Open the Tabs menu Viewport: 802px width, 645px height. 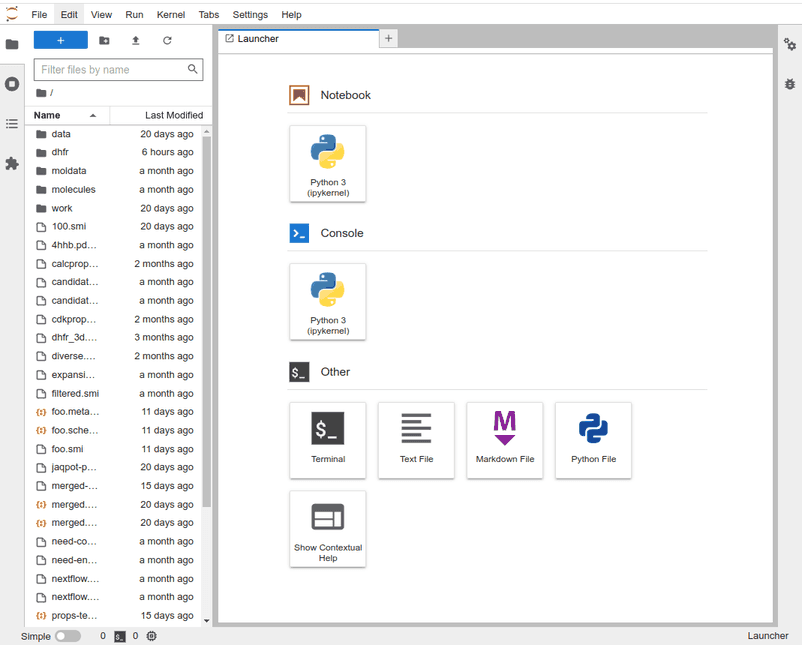(209, 14)
